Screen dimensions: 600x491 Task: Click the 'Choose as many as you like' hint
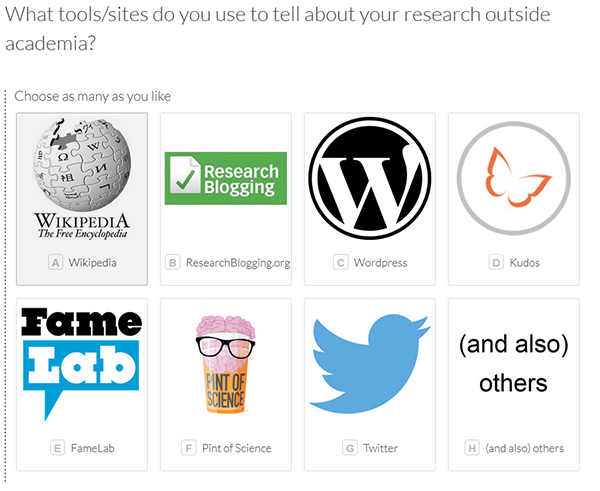tap(93, 96)
